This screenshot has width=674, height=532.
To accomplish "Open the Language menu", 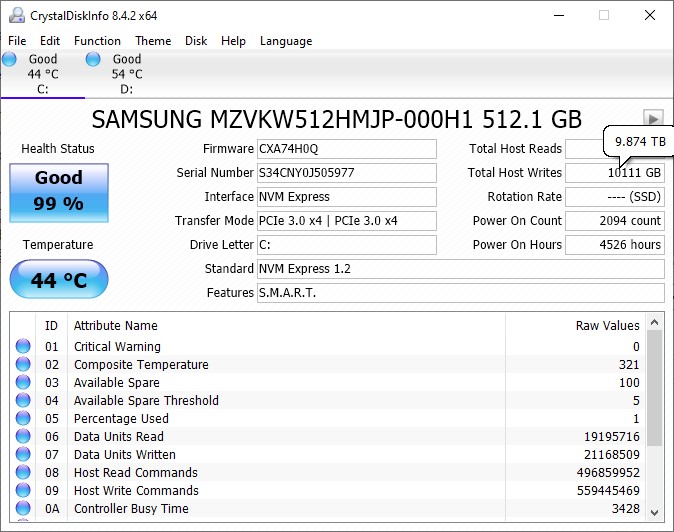I will tap(286, 41).
